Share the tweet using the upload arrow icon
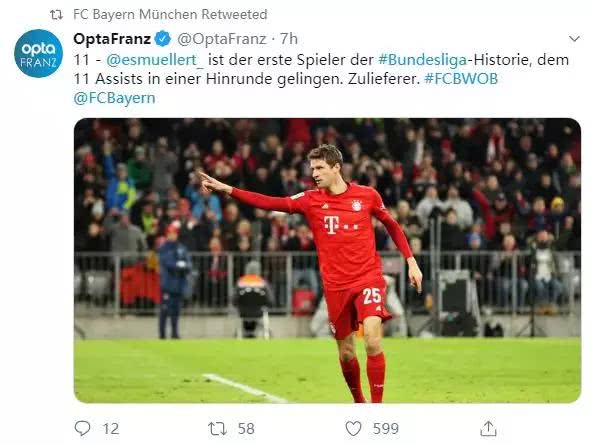 488,429
